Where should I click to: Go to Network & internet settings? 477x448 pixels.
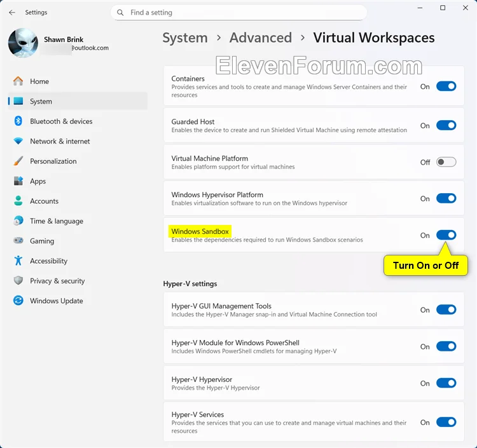(x=78, y=141)
